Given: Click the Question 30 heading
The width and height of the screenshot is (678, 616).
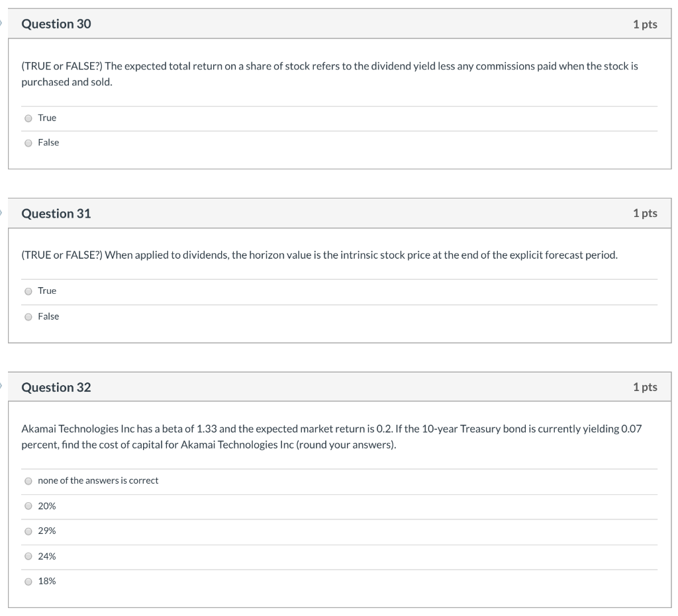Looking at the screenshot, I should point(56,24).
